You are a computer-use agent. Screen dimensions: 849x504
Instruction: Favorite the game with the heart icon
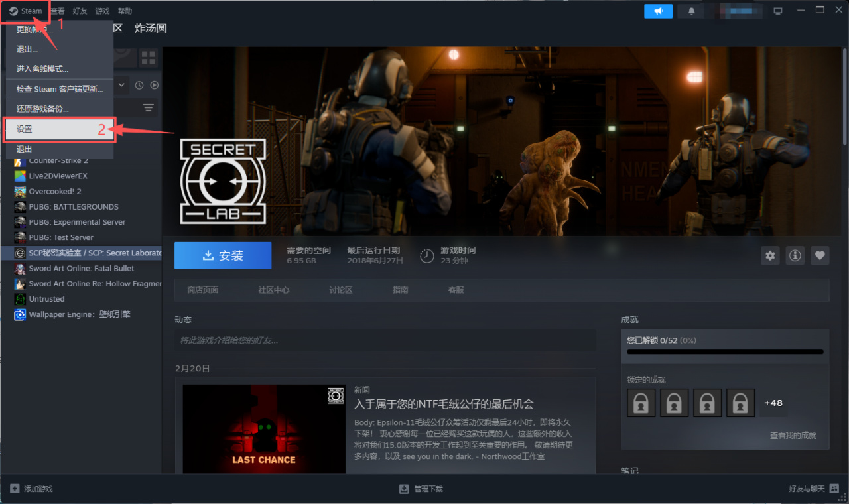tap(820, 255)
